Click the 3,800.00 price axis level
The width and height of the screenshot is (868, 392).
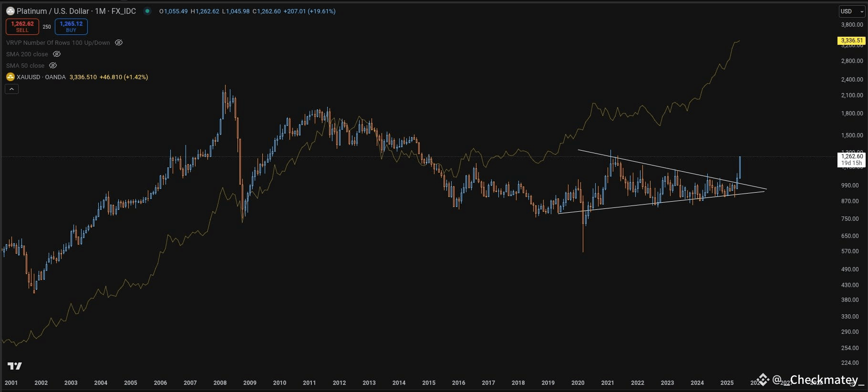point(852,24)
